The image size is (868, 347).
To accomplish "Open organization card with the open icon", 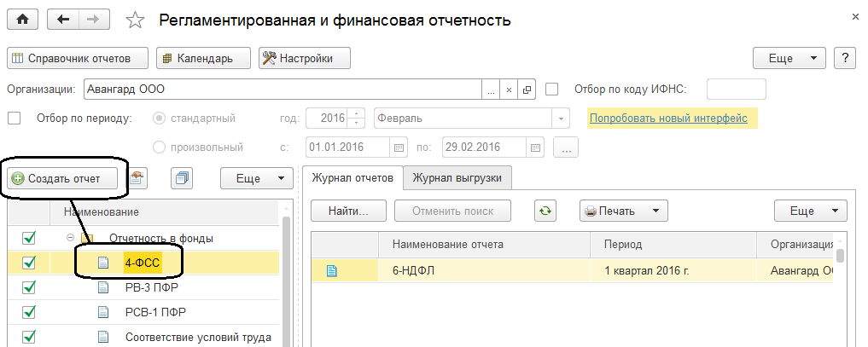I will [x=527, y=90].
